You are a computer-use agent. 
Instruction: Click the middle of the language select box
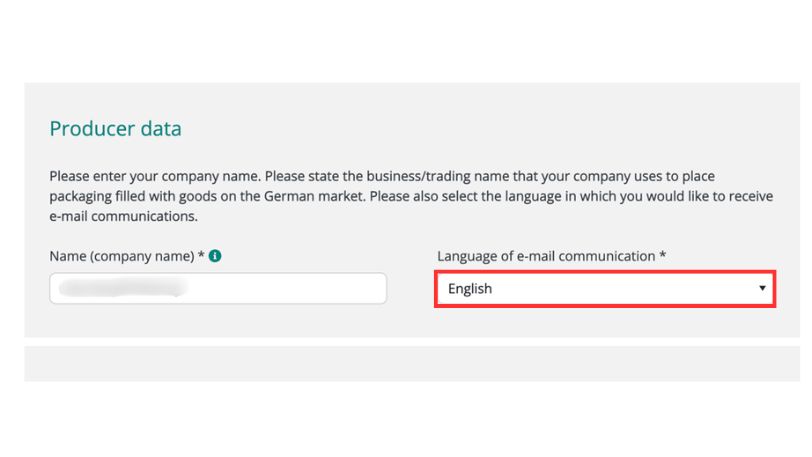coord(604,289)
